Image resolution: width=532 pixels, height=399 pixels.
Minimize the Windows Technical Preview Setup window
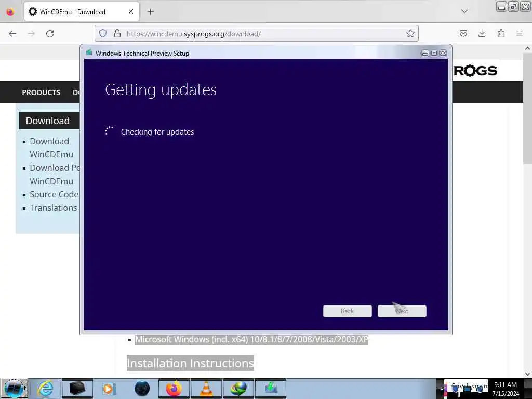coord(425,54)
